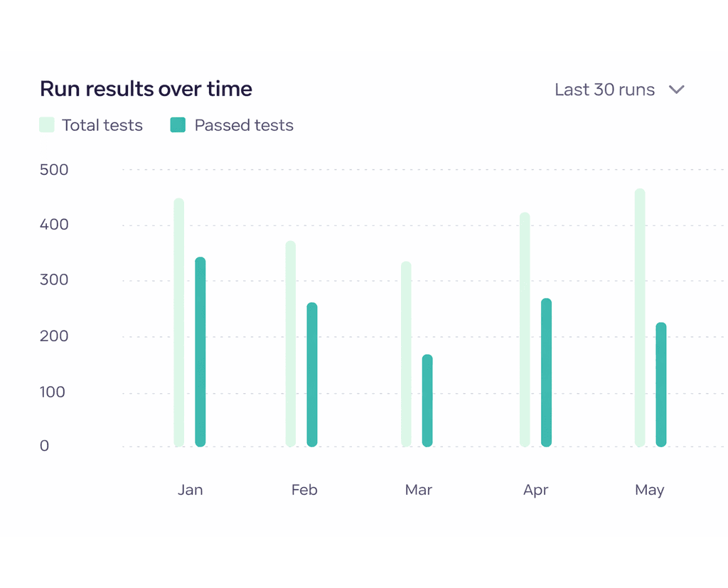This screenshot has width=728, height=588.
Task: Click the Jan axis label
Action: click(x=190, y=490)
